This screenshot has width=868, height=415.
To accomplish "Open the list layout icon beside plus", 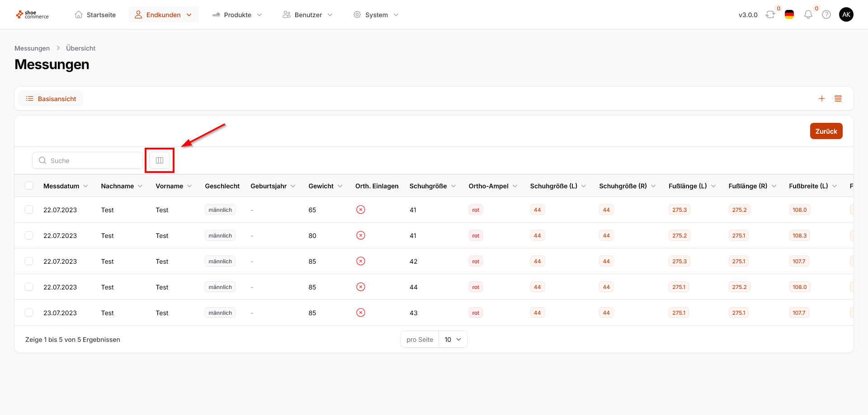I will [x=838, y=98].
